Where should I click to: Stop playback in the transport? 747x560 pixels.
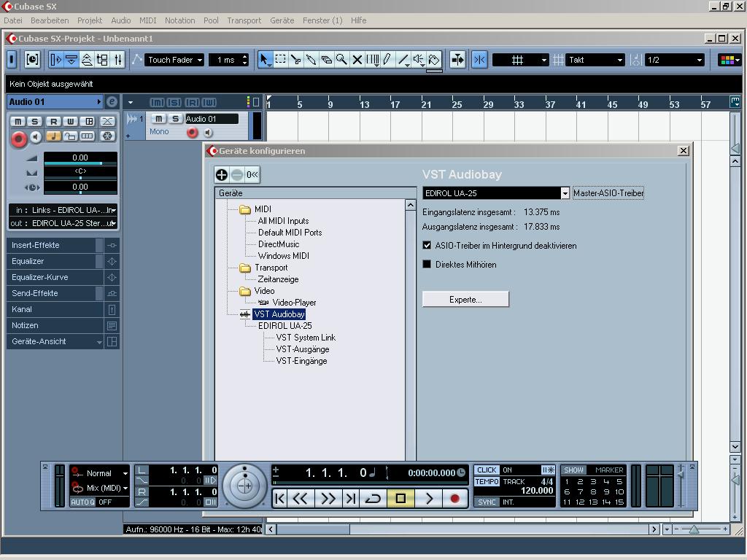[x=400, y=499]
